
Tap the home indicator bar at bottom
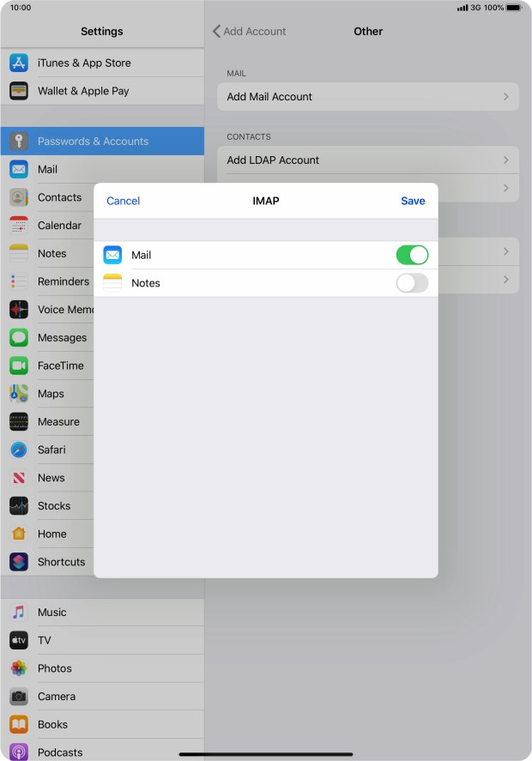[266, 754]
